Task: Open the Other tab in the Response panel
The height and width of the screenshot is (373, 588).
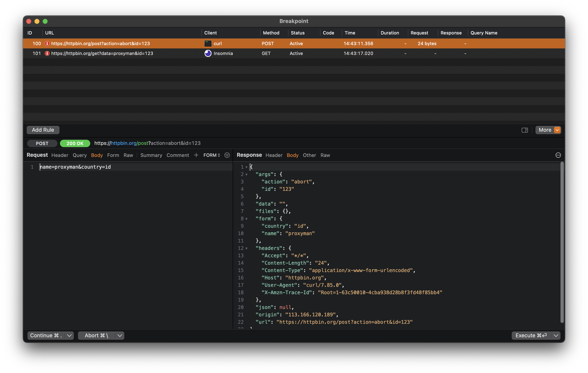Action: [309, 155]
